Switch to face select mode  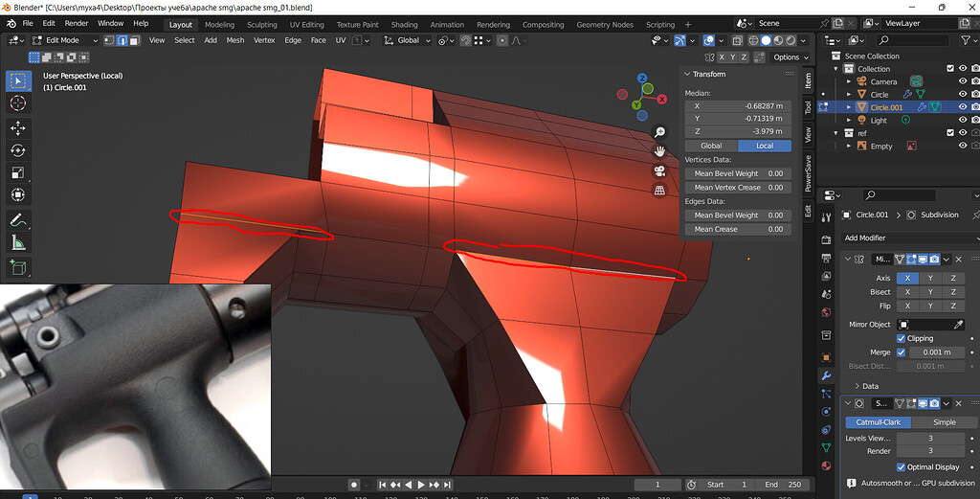(134, 40)
